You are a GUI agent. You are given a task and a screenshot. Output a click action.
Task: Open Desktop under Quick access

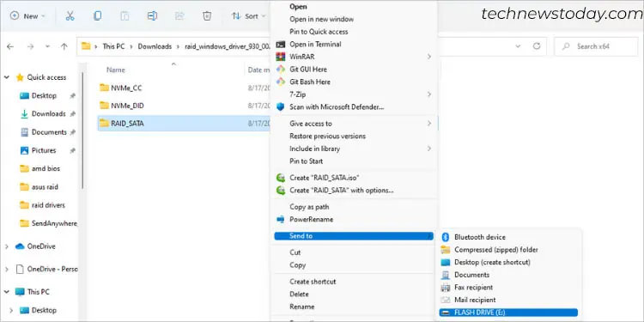coord(44,95)
